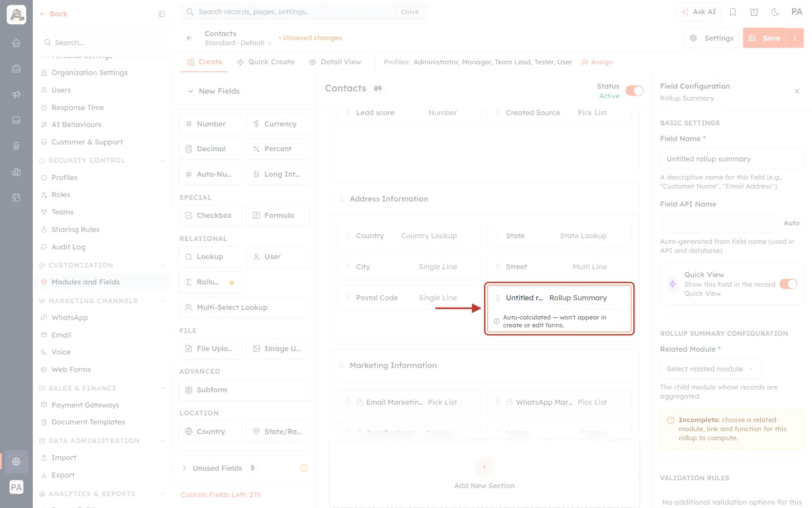Open the Settings button
Viewport: 812px width, 508px height.
(x=712, y=38)
